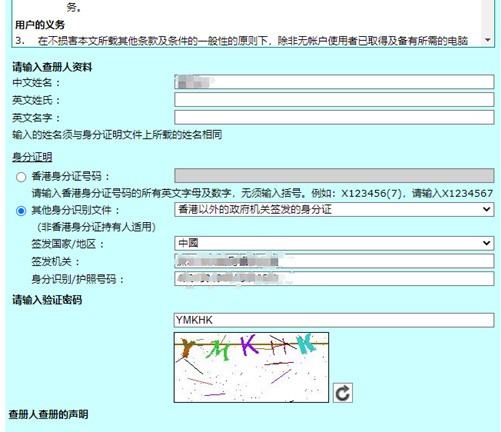The image size is (501, 432).
Task: Open the 其他身分识别文件 type dropdown
Action: tap(334, 210)
